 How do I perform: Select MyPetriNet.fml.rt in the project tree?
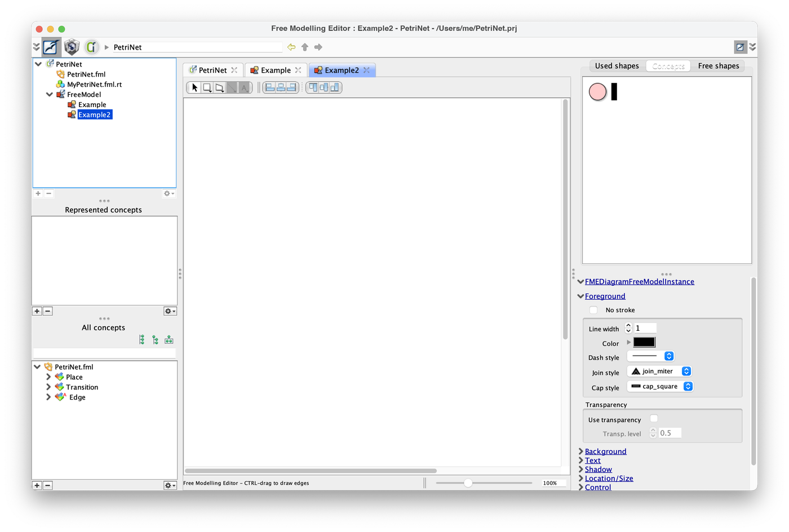(95, 85)
